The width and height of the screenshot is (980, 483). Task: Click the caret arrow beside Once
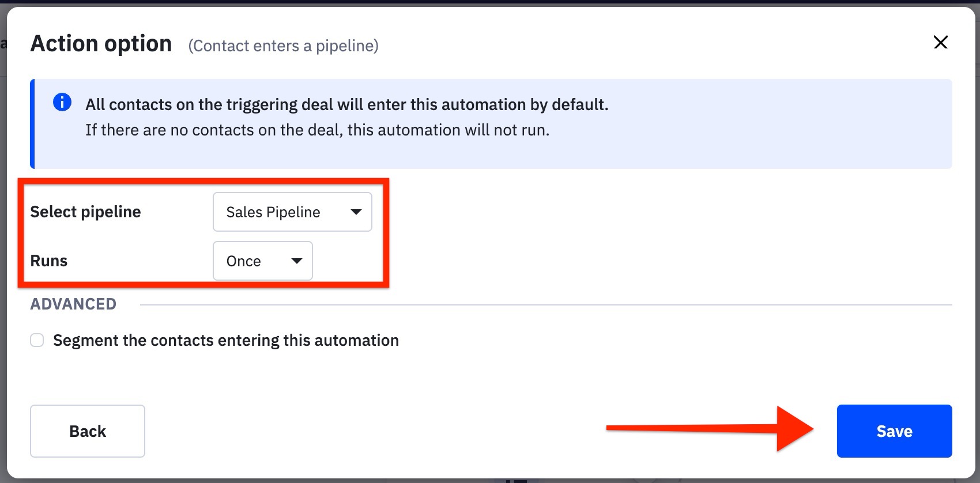tap(297, 261)
